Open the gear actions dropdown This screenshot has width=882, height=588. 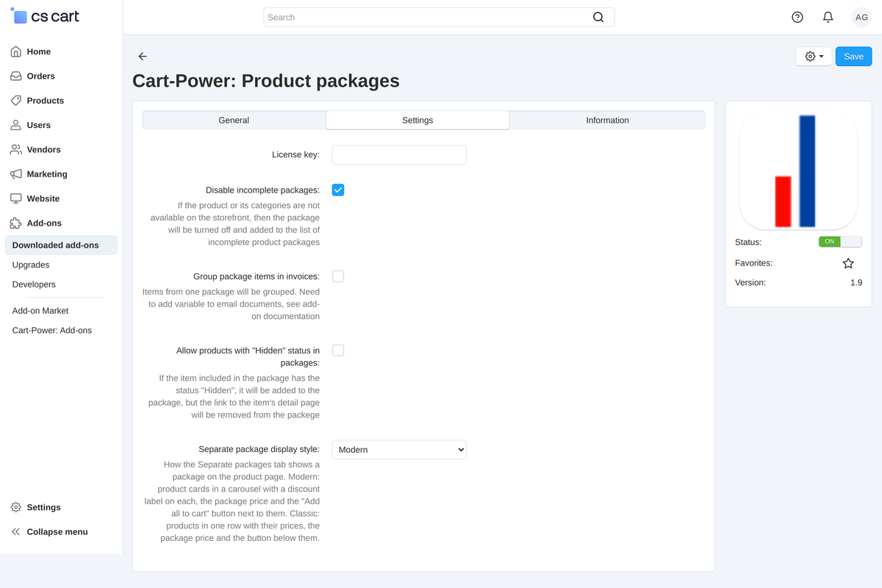pos(814,57)
